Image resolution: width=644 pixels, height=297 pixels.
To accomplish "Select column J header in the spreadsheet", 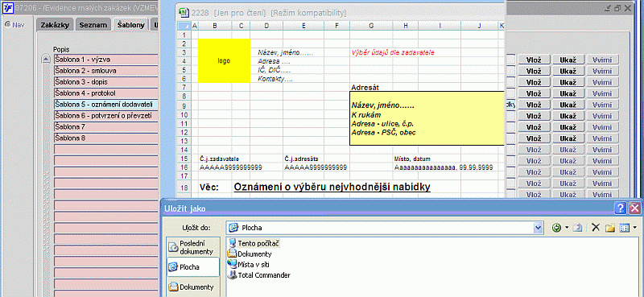I will click(x=479, y=27).
